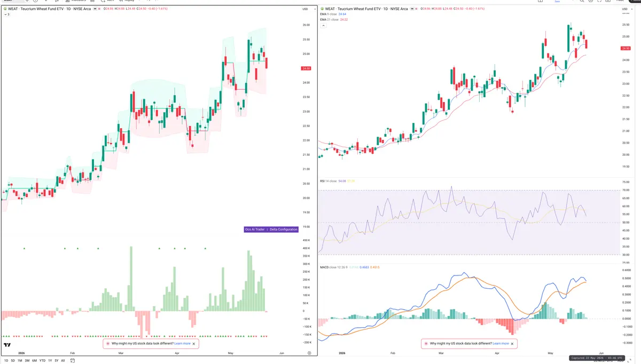Click the left chart's WEAT Teucrium Wheat Fund title

click(49, 9)
